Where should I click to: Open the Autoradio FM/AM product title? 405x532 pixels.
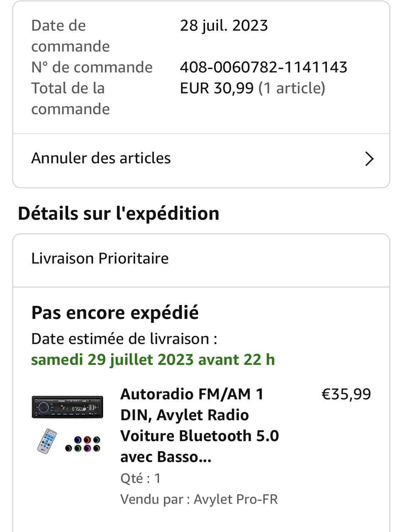(200, 425)
